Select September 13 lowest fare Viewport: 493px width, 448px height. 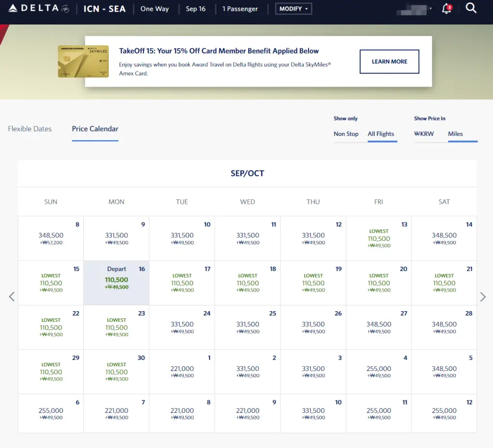tap(378, 238)
